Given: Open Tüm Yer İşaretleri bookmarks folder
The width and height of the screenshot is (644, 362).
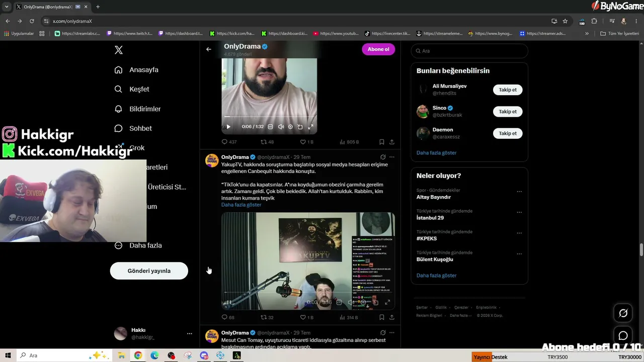Looking at the screenshot, I should [619, 34].
